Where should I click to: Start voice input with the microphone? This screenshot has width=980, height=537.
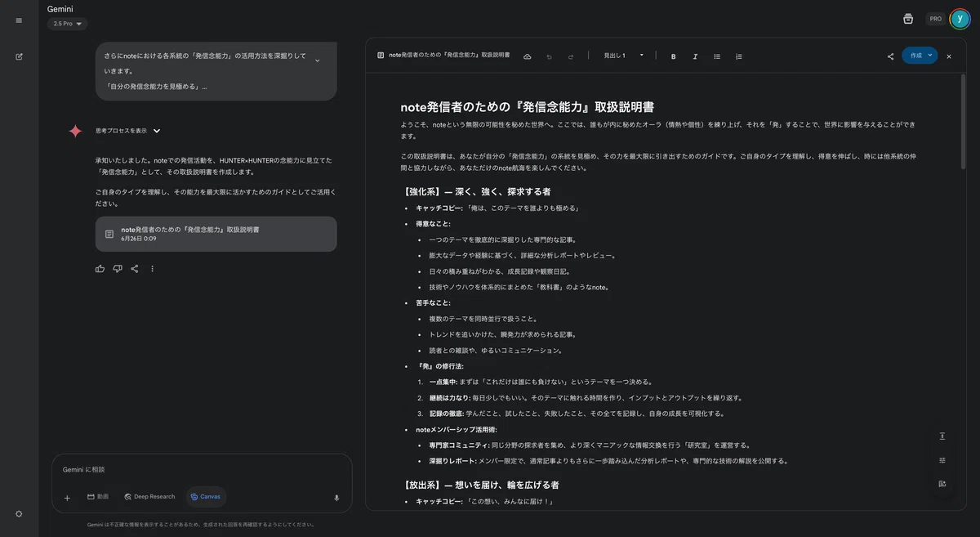[x=336, y=497]
